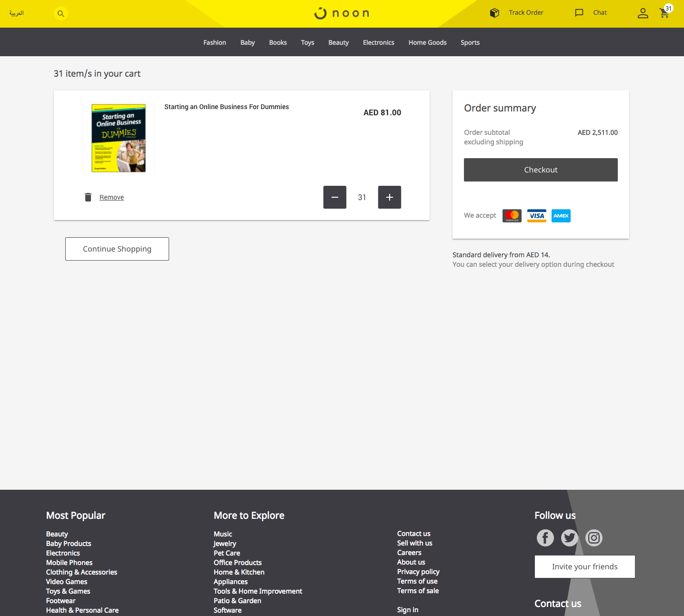Screen dimensions: 684x616
Task: Open footer Home & Kitchen link
Action: click(239, 572)
